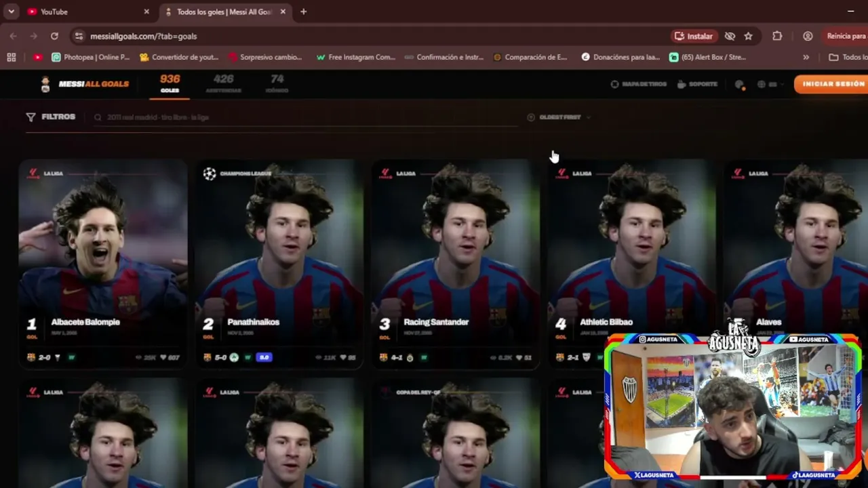868x488 pixels.
Task: Expand the Oldest First sort dropdown
Action: tap(559, 117)
